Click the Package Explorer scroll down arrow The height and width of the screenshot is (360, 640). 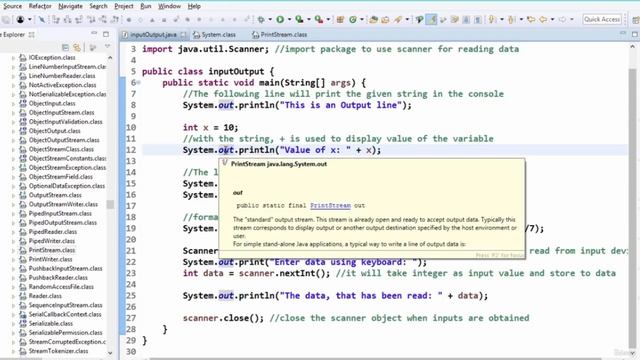(x=110, y=353)
